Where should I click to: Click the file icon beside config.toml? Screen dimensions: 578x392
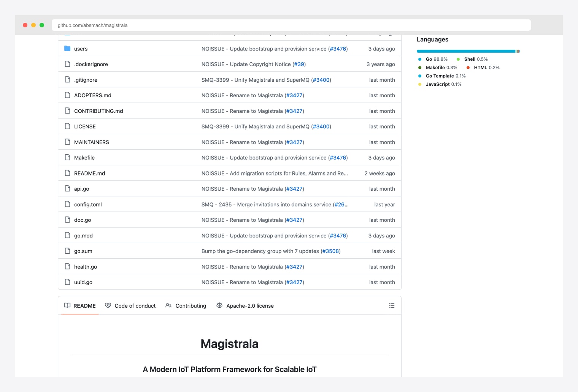[67, 204]
